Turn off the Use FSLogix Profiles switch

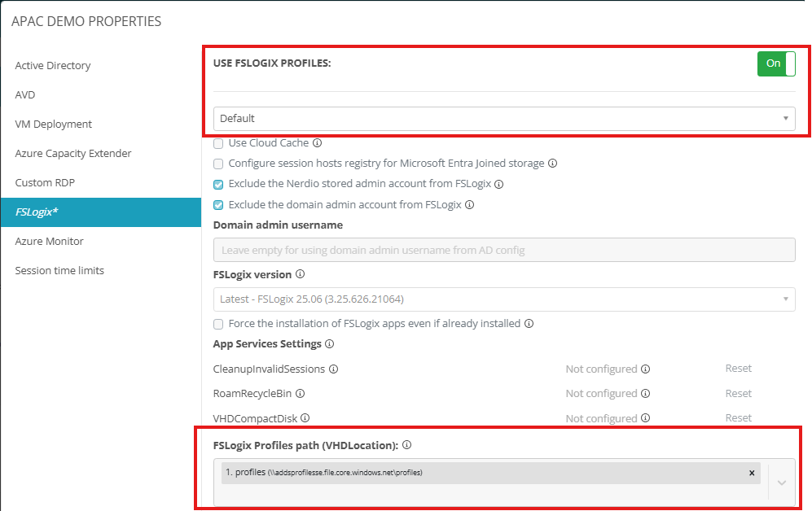tap(775, 63)
